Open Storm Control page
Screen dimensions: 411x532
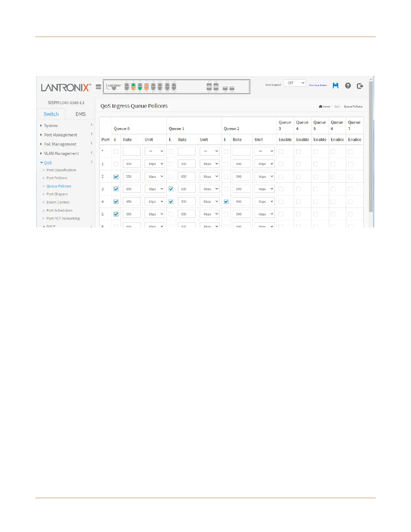point(58,202)
